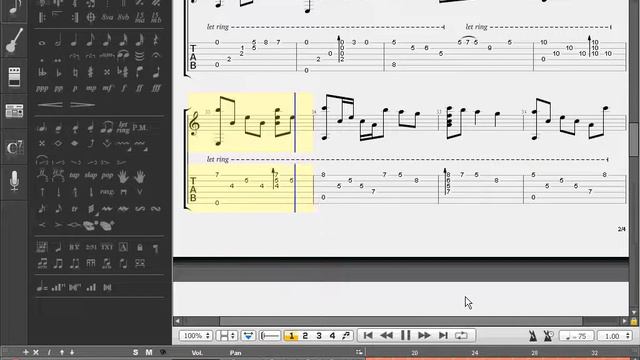Open the chord diagram tool
The width and height of the screenshot is (640, 360).
click(x=42, y=247)
